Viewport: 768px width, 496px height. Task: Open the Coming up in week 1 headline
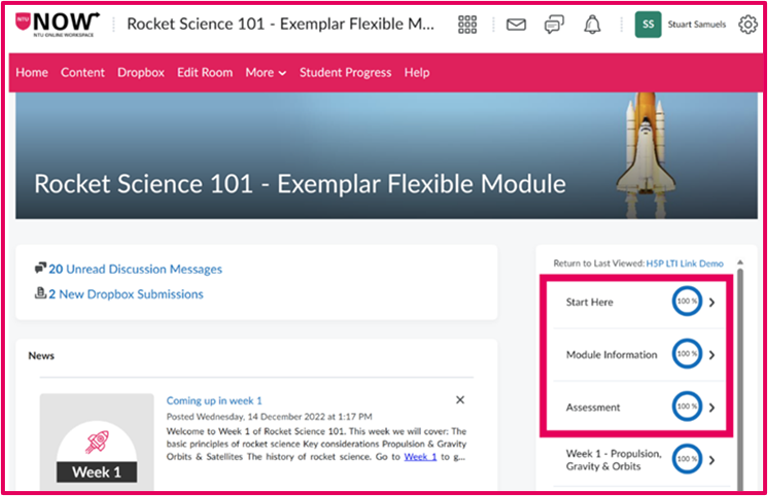click(214, 401)
